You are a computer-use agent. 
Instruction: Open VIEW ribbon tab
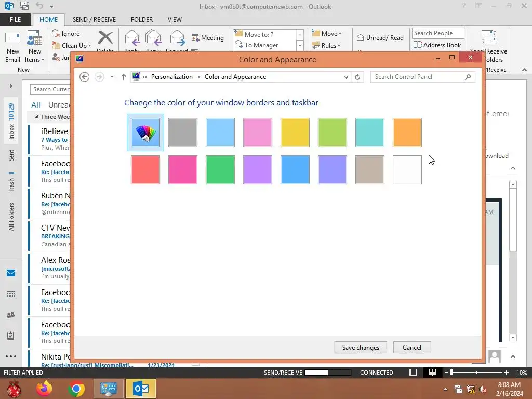pos(175,20)
